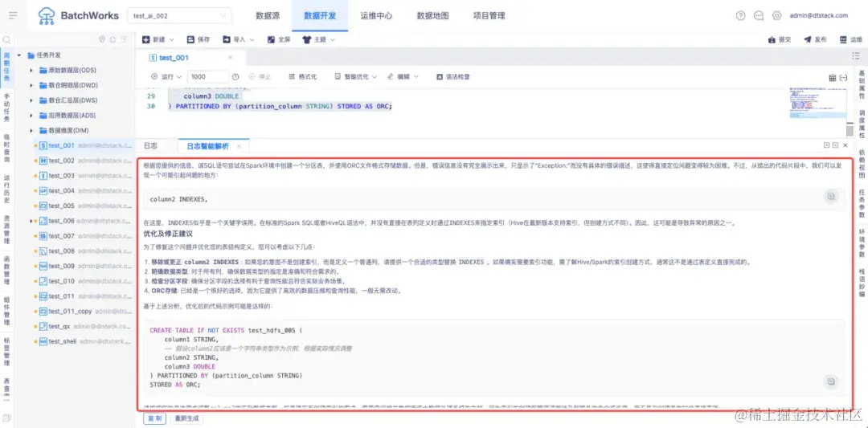
Task: Click the info icon next to the 1000 field
Action: tap(235, 77)
